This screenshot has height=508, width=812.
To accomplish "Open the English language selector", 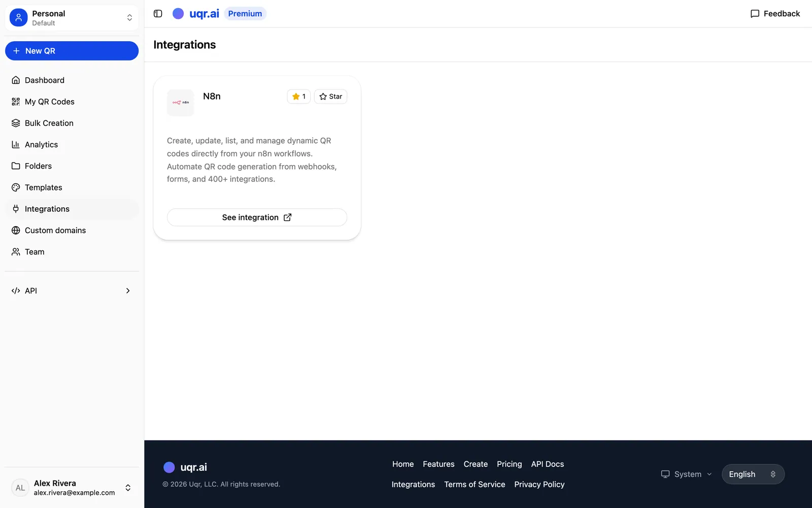I will (753, 474).
